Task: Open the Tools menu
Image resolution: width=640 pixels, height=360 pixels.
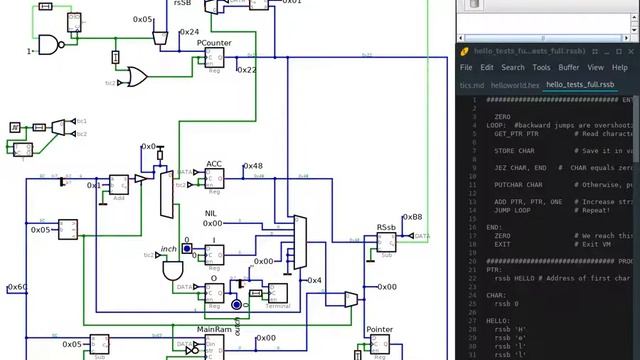Action: tap(541, 68)
